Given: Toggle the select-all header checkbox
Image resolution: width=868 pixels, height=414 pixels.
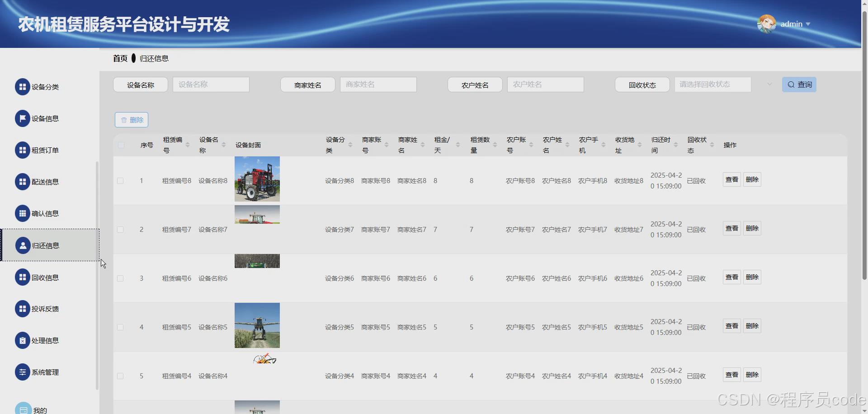Looking at the screenshot, I should (x=121, y=145).
